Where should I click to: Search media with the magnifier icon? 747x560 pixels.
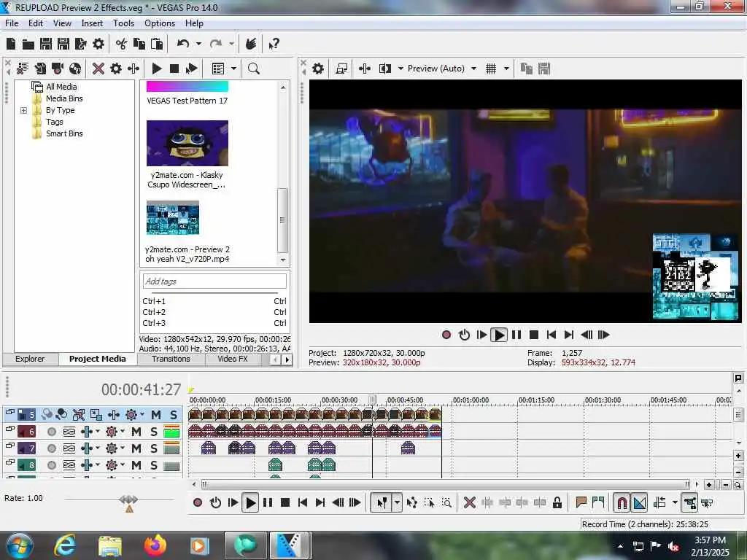click(x=254, y=69)
